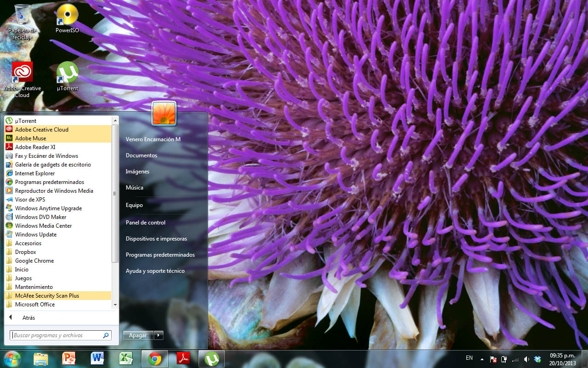
Task: Launch µTorrent from the Start menu list
Action: pos(58,121)
